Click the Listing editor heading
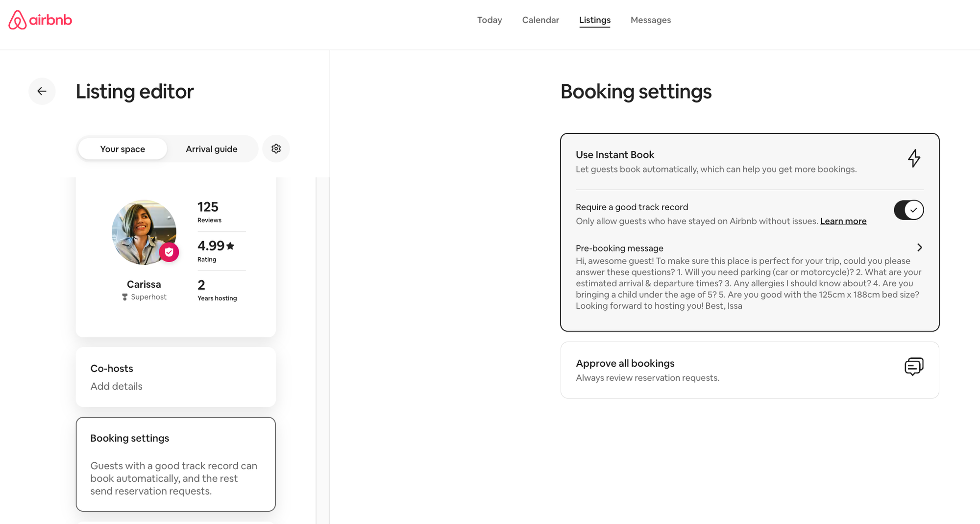This screenshot has width=980, height=524. click(x=135, y=92)
